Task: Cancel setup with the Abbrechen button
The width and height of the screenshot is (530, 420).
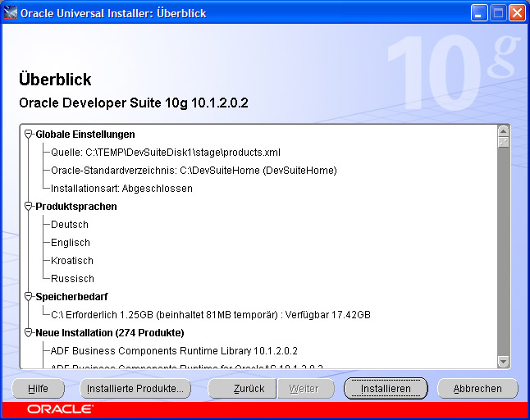Action: (x=477, y=389)
